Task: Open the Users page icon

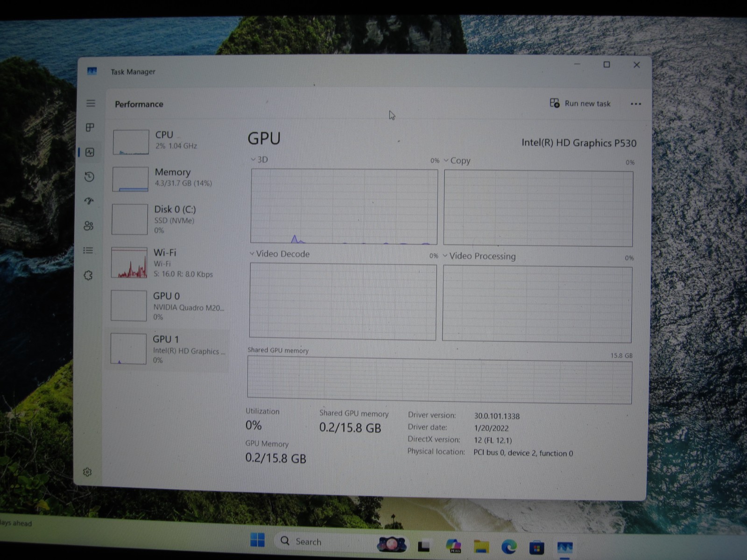Action: (x=89, y=226)
